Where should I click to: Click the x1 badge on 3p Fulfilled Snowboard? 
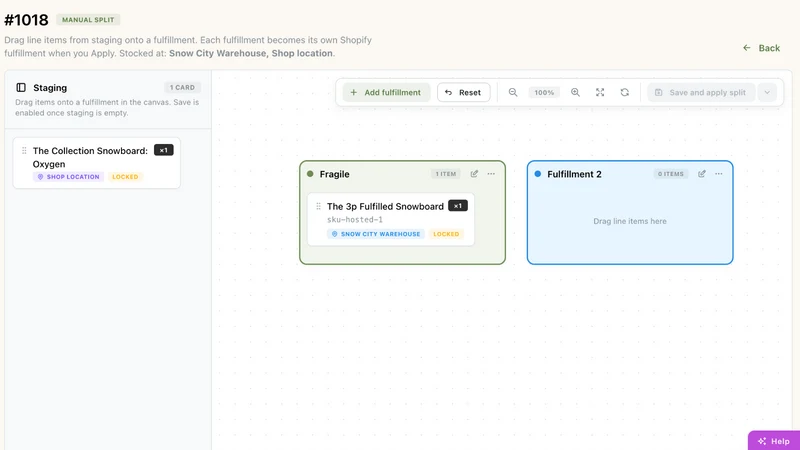458,206
